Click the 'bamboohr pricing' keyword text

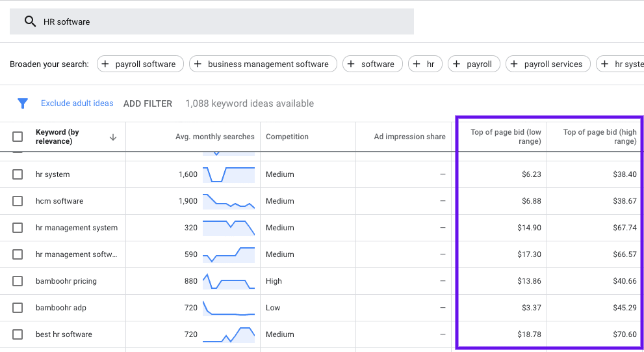point(66,281)
